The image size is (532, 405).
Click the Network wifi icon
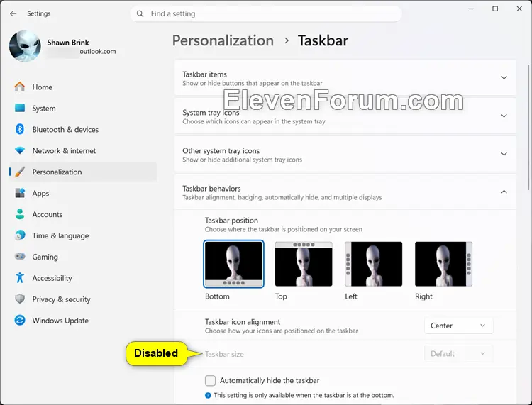[x=20, y=150]
